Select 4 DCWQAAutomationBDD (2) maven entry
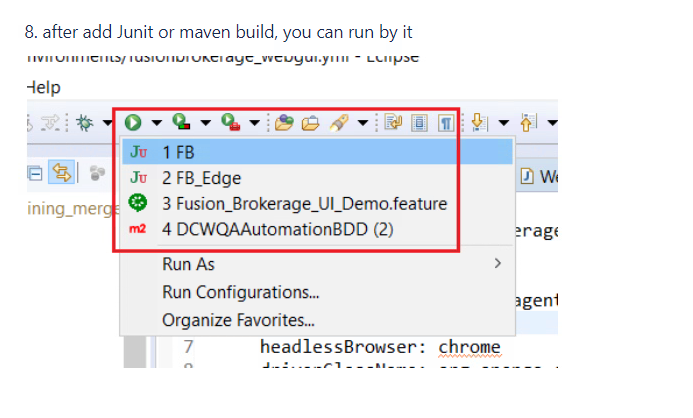Viewport: 693px width, 418px height. 317,229
